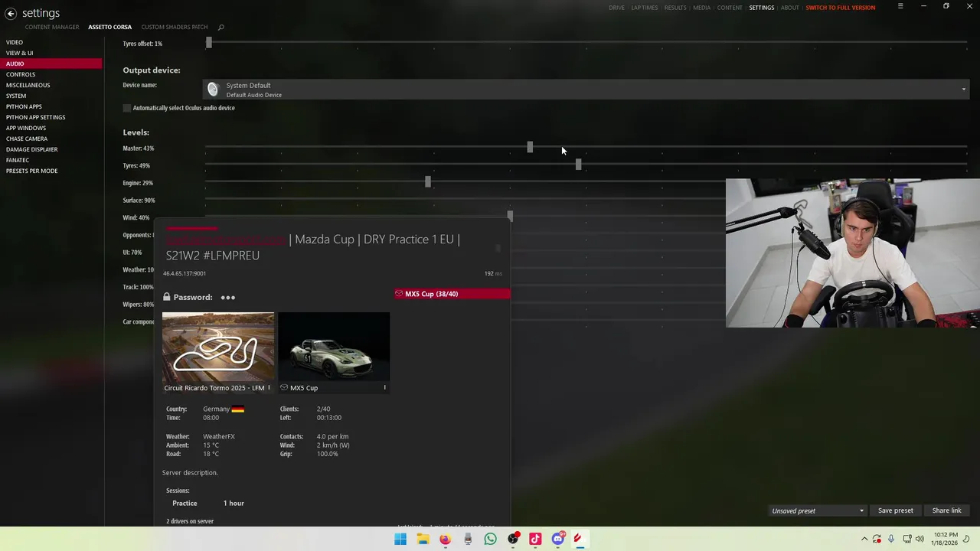Click the Master level slider handle
This screenshot has height=551, width=980.
[530, 146]
